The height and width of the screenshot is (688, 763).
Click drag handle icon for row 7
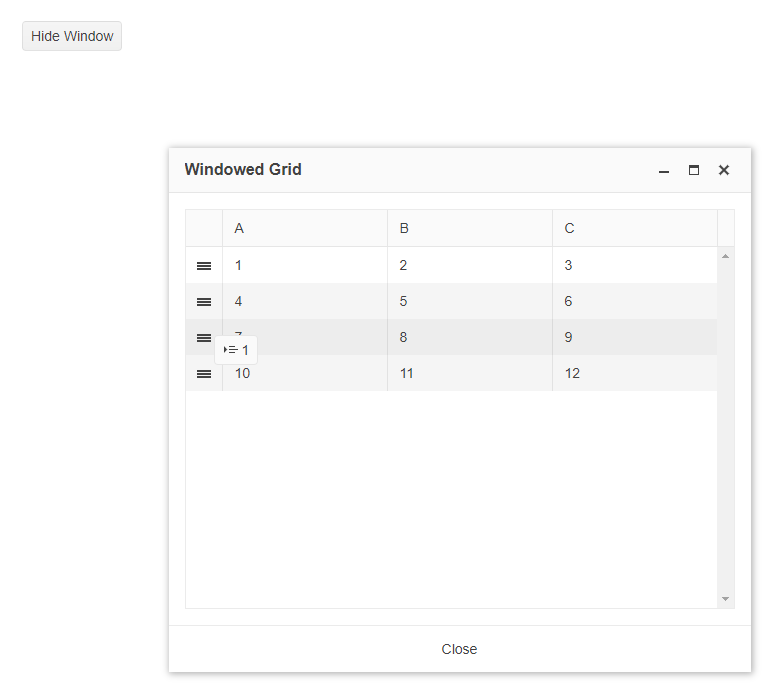tap(204, 338)
